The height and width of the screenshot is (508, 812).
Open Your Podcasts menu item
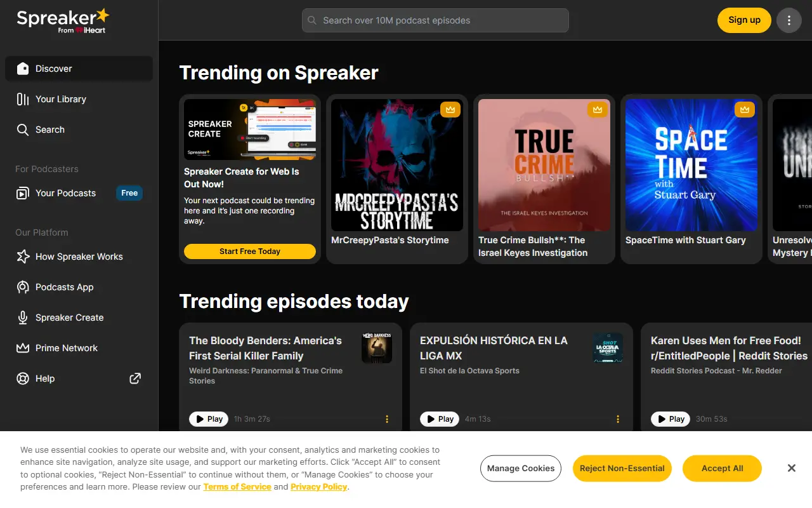point(79,193)
